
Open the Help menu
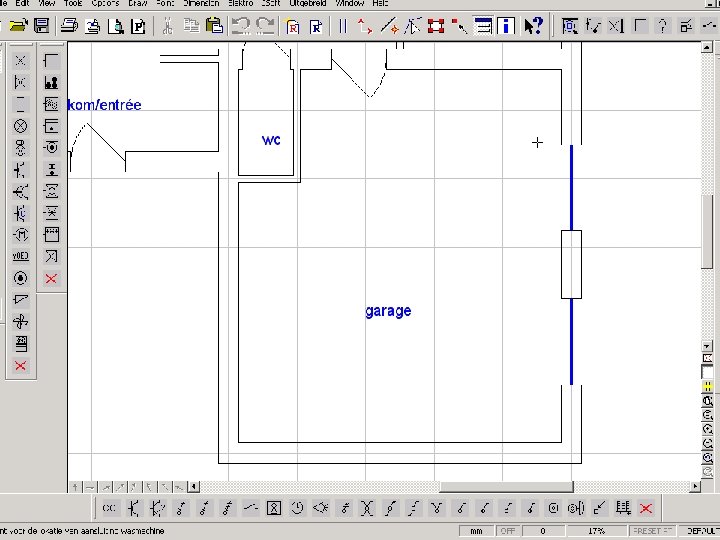pyautogui.click(x=380, y=3)
